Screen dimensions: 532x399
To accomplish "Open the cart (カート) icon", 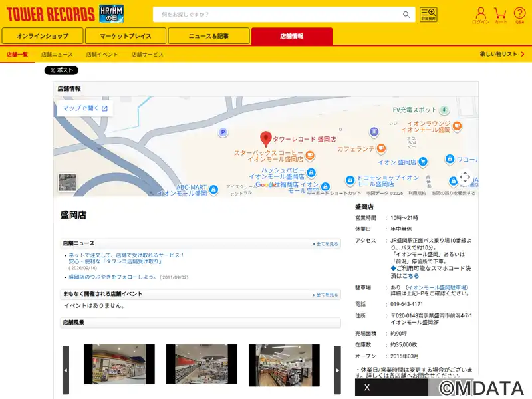I will [500, 15].
